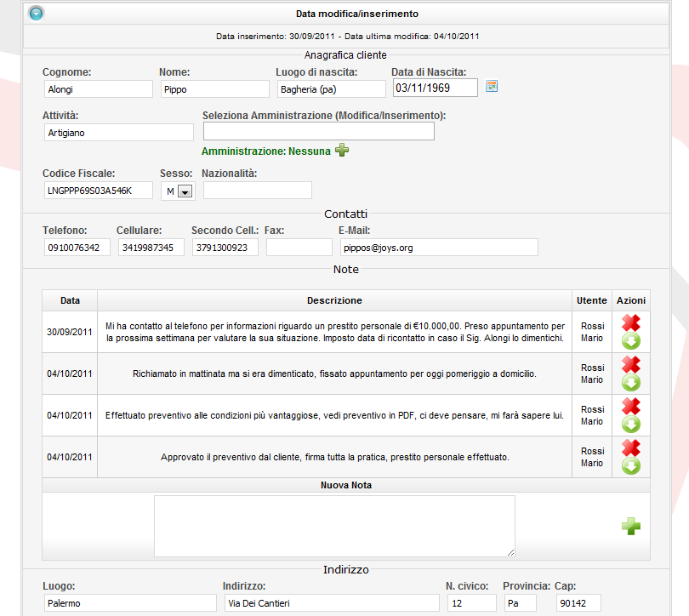The image size is (689, 616).
Task: Click green down arrow on 'Approvato il preventivo' note
Action: [631, 466]
